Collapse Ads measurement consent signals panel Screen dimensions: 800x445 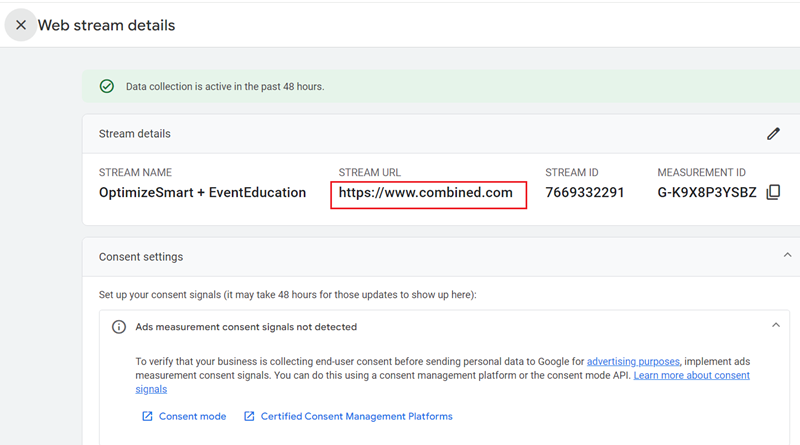tap(776, 325)
